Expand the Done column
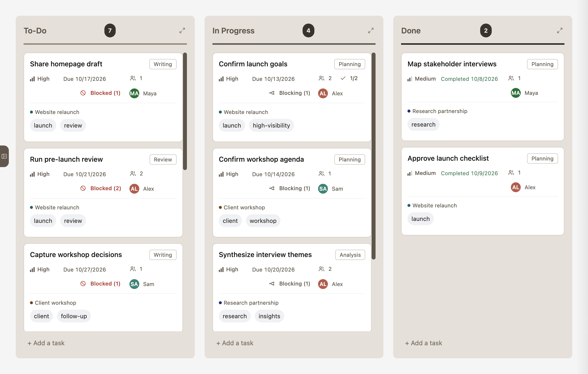 (x=560, y=30)
